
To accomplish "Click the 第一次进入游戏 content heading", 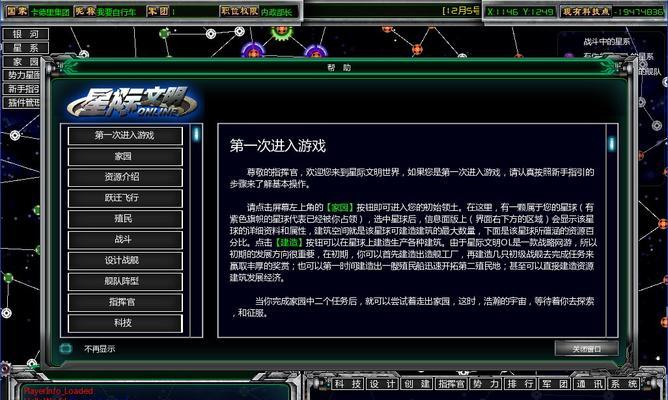I will click(x=277, y=146).
